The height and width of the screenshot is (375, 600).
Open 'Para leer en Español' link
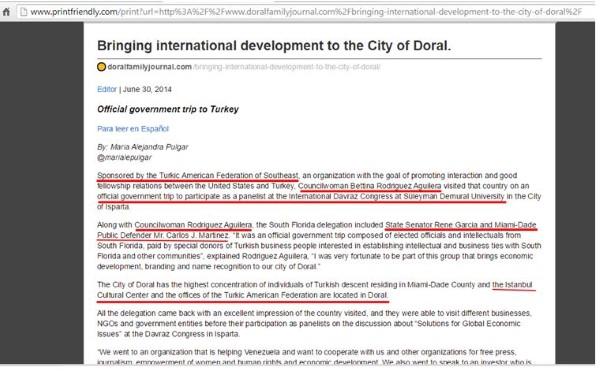point(133,129)
